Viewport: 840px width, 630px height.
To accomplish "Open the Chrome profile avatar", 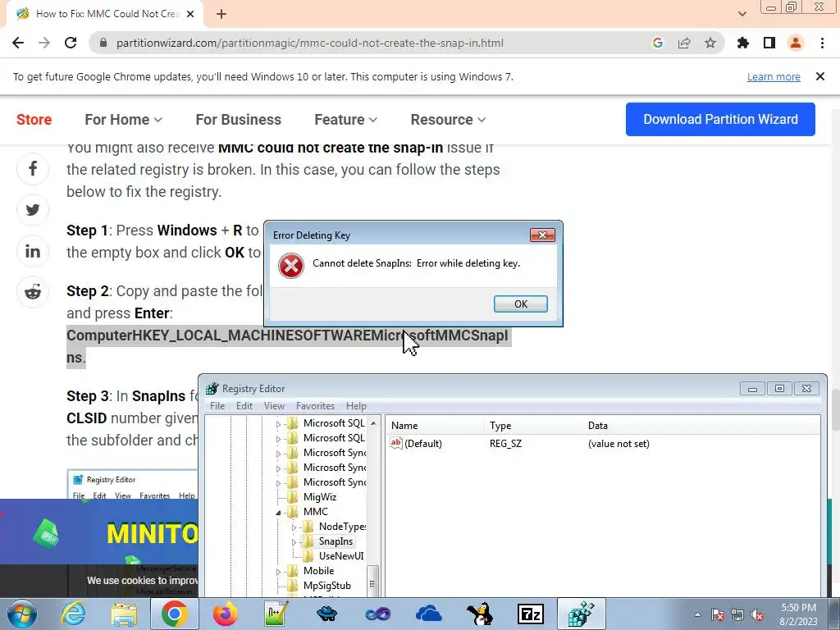I will (x=796, y=43).
